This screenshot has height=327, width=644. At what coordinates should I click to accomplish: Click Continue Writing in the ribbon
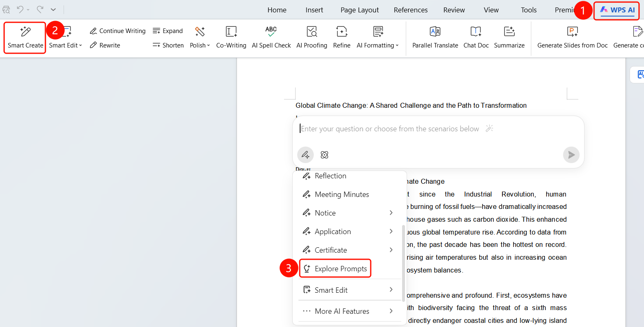coord(118,31)
